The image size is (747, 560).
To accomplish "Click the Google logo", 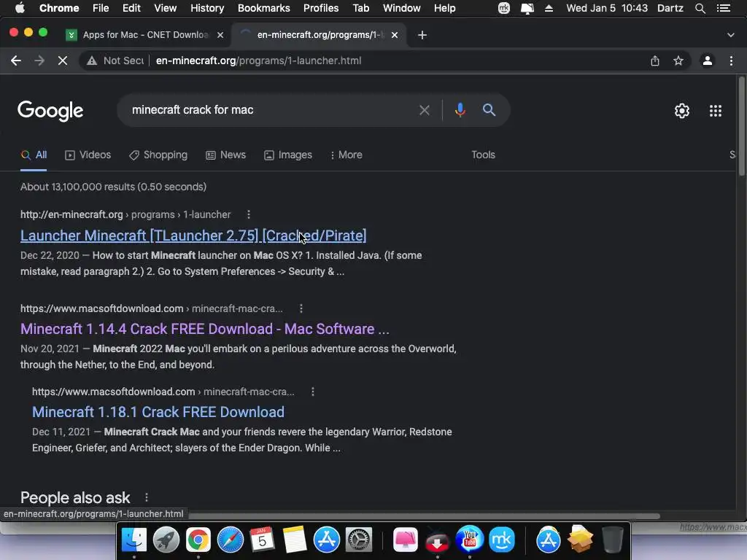I will 50,111.
